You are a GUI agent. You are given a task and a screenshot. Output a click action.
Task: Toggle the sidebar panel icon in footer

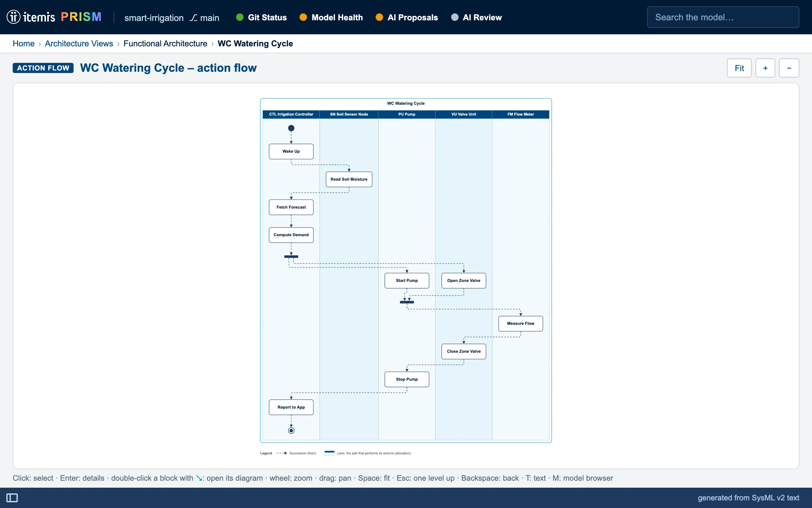(x=12, y=498)
